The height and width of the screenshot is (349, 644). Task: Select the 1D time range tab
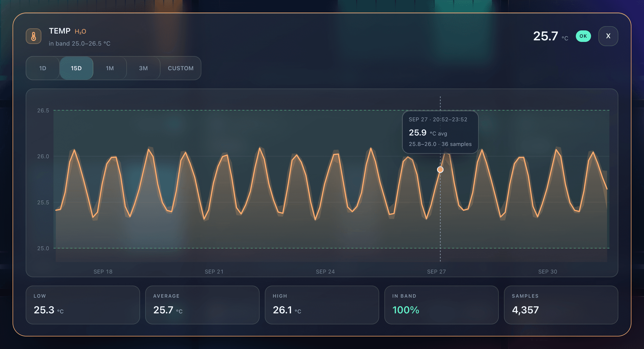point(43,68)
